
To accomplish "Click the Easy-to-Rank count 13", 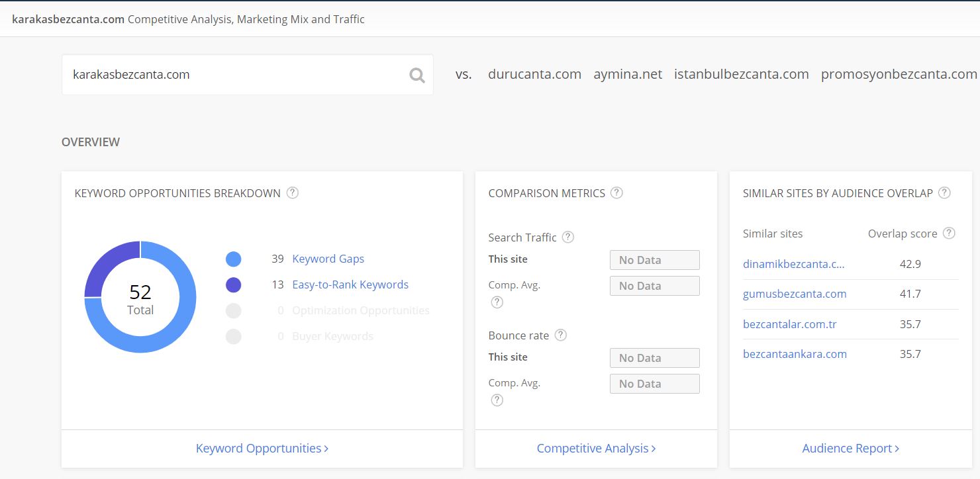I will (x=277, y=284).
